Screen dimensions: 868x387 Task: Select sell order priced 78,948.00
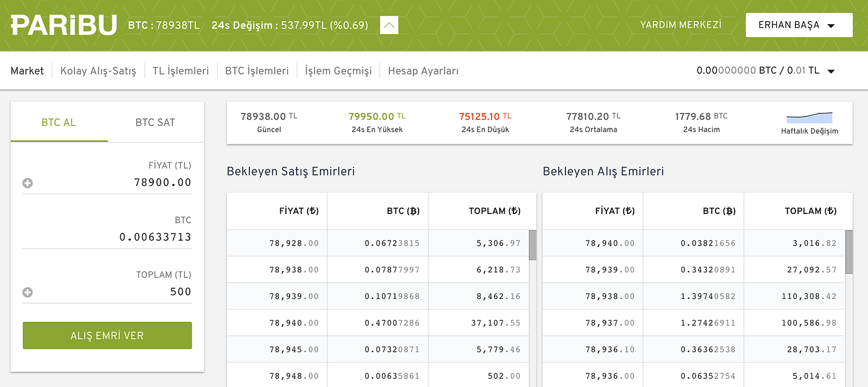(378, 375)
